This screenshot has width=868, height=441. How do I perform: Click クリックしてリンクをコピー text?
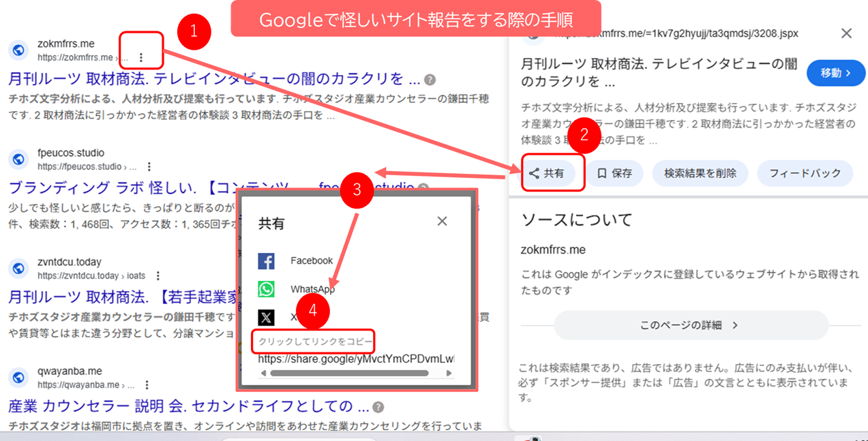(x=315, y=341)
